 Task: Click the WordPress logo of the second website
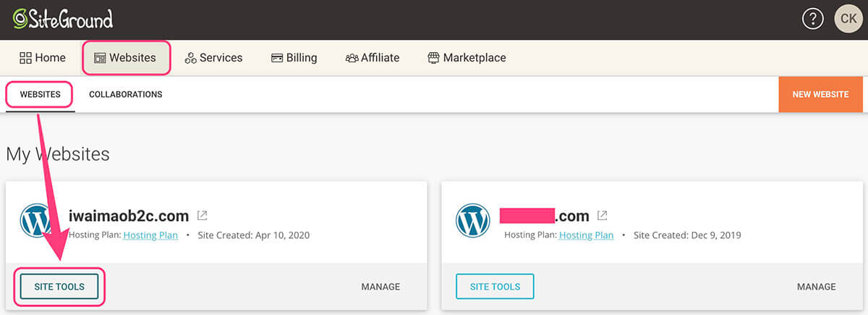tap(473, 221)
